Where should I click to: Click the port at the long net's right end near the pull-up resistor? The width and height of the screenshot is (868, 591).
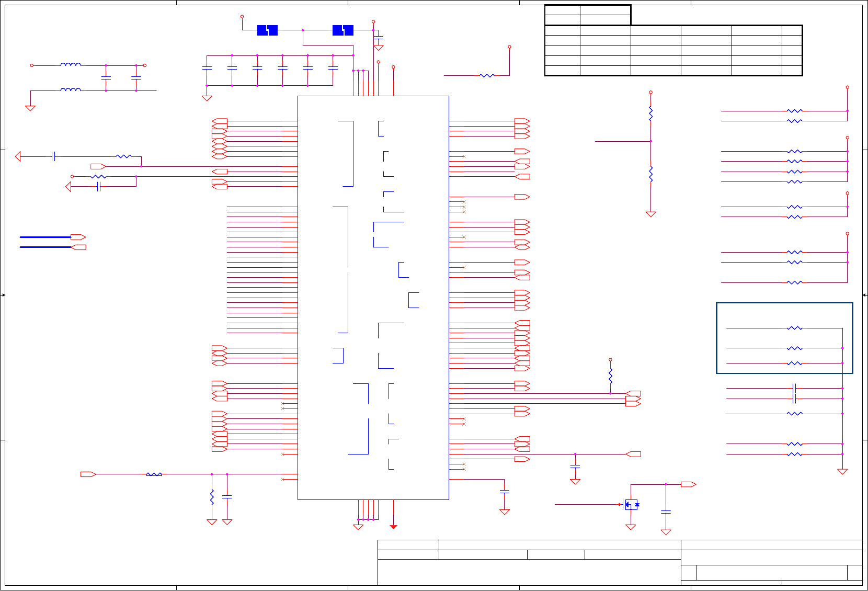click(633, 393)
